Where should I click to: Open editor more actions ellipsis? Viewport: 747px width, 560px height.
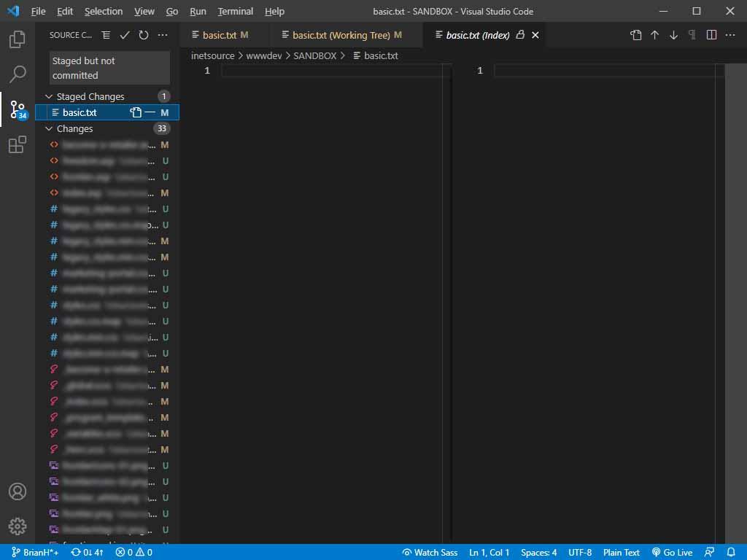point(729,35)
